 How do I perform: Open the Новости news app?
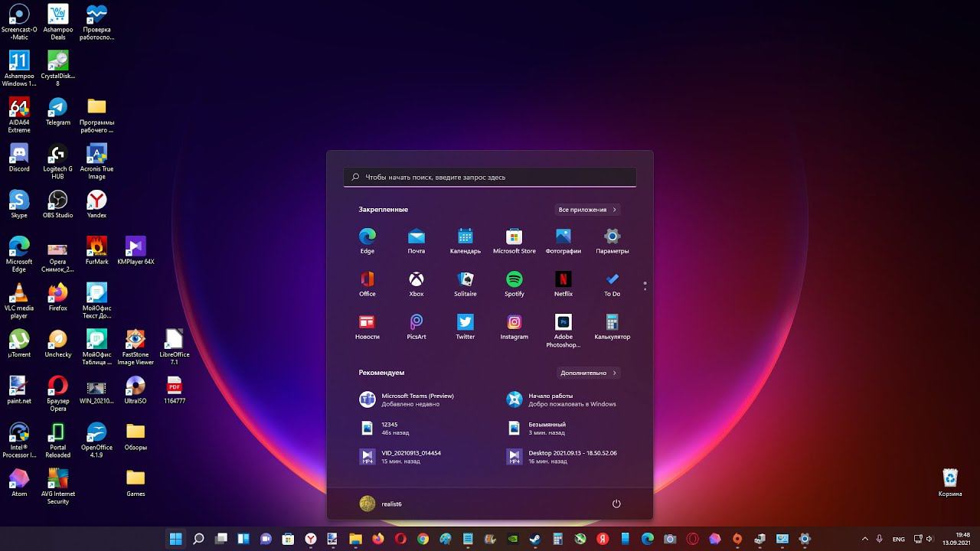367,327
